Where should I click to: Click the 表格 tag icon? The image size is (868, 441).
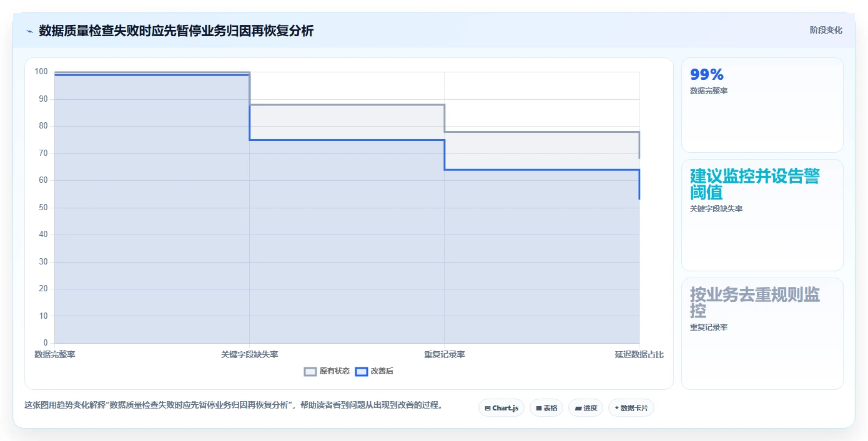[539, 409]
